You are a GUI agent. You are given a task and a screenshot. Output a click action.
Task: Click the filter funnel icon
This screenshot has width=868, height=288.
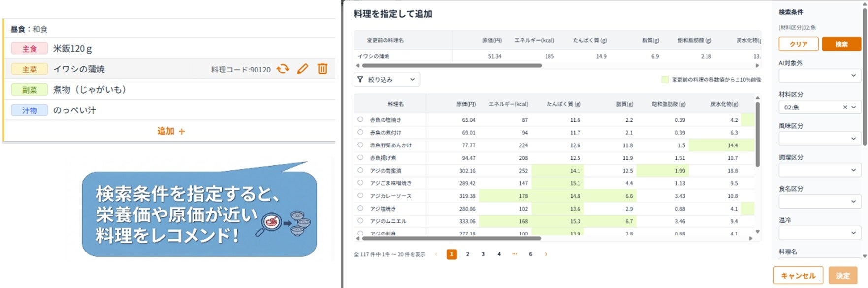(360, 79)
